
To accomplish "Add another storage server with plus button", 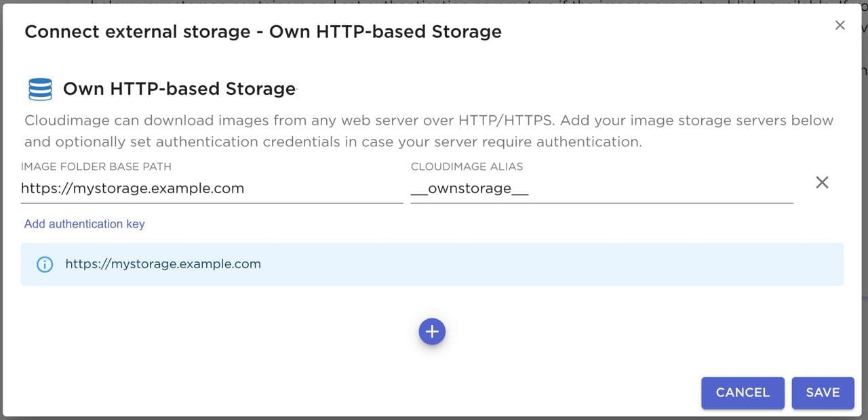I will pyautogui.click(x=432, y=332).
